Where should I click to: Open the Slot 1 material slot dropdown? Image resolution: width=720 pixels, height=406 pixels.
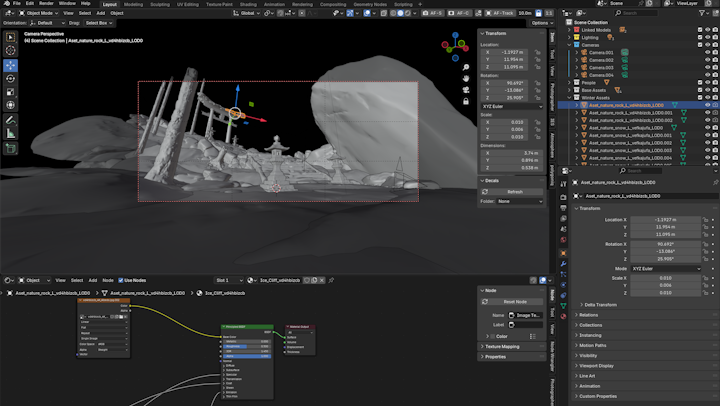(229, 280)
